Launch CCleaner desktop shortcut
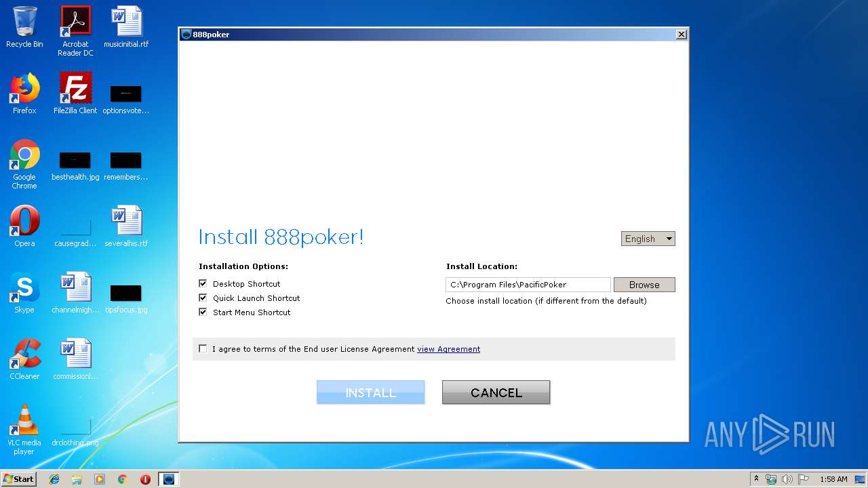The height and width of the screenshot is (488, 868). coord(24,359)
